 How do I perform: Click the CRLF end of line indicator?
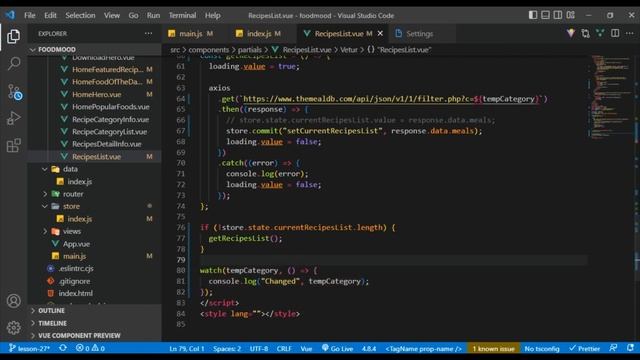284,349
